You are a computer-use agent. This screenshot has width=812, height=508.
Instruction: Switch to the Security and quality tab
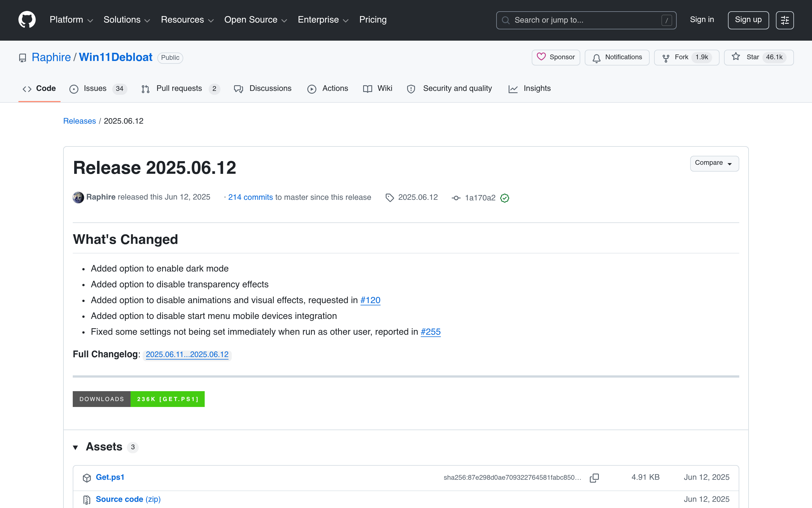[x=449, y=89]
